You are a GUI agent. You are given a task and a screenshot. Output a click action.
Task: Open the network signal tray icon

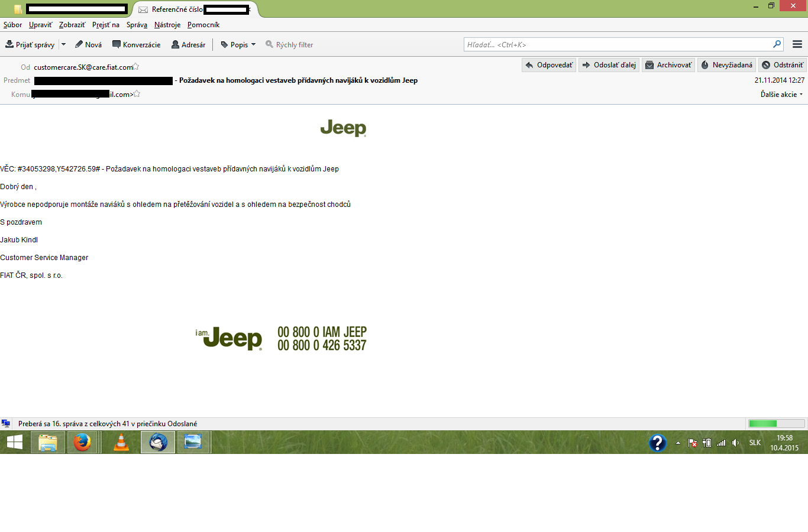click(x=721, y=443)
